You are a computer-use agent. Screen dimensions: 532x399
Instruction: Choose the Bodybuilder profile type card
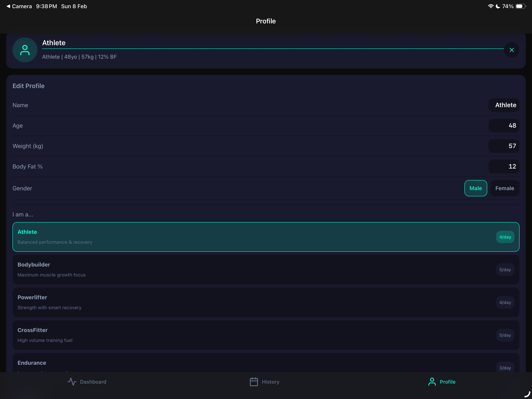(x=266, y=269)
